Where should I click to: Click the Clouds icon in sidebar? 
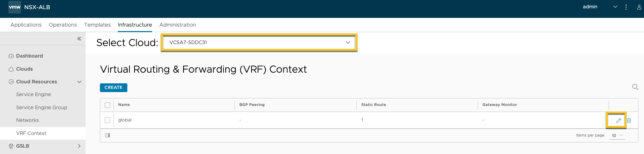click(x=11, y=69)
